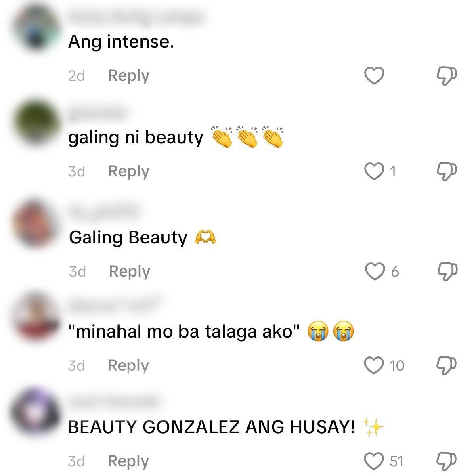
Task: Open profile picture of "Ang intense." commenter
Action: (36, 28)
